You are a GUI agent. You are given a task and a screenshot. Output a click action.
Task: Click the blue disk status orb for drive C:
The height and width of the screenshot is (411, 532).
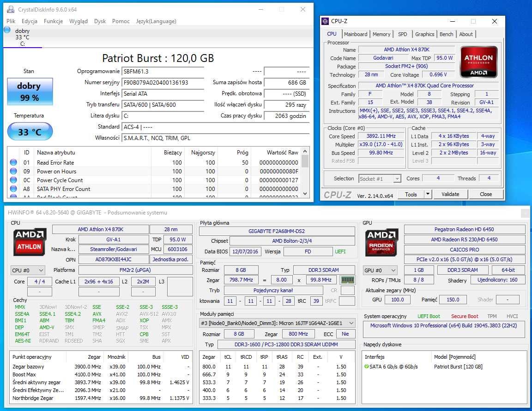coord(7,30)
